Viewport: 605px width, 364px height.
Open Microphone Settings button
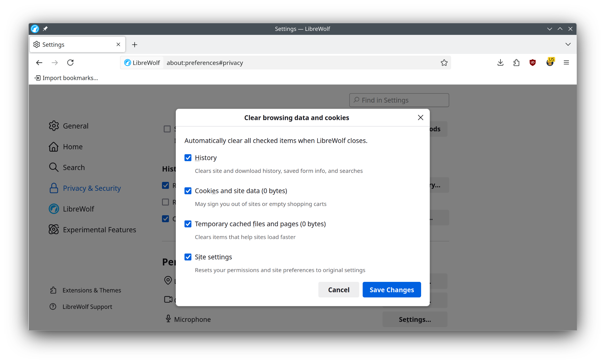415,319
